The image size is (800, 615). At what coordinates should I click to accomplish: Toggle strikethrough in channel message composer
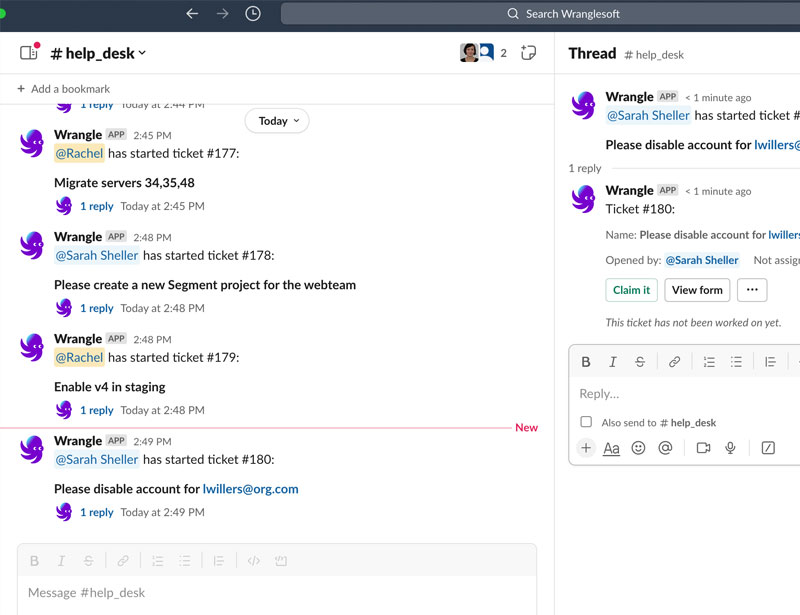tap(88, 561)
